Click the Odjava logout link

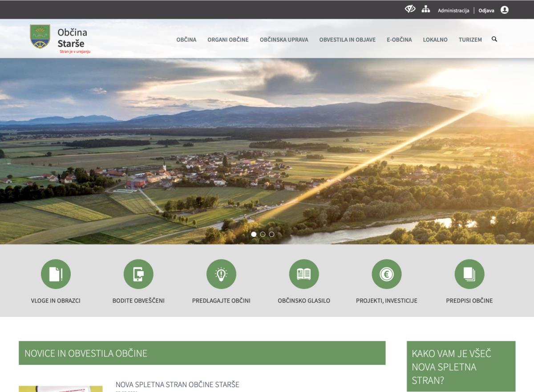[486, 10]
